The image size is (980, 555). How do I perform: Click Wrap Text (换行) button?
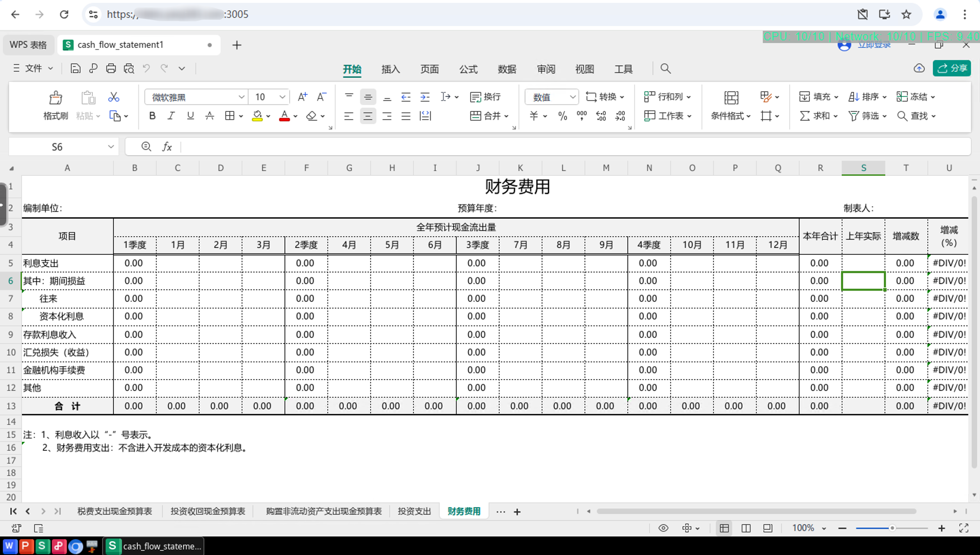click(x=485, y=97)
